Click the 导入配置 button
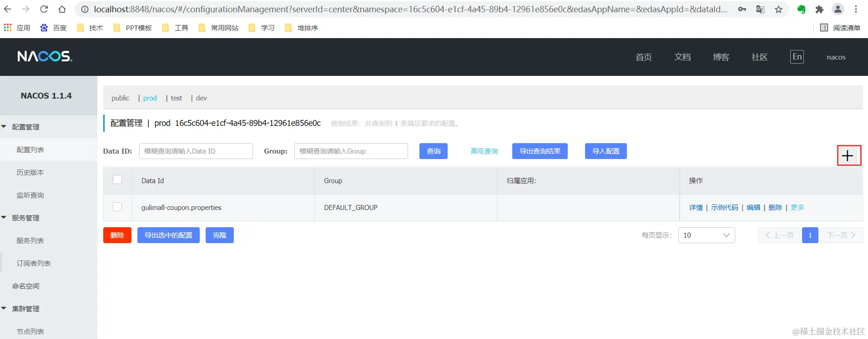This screenshot has height=339, width=868. click(x=606, y=151)
